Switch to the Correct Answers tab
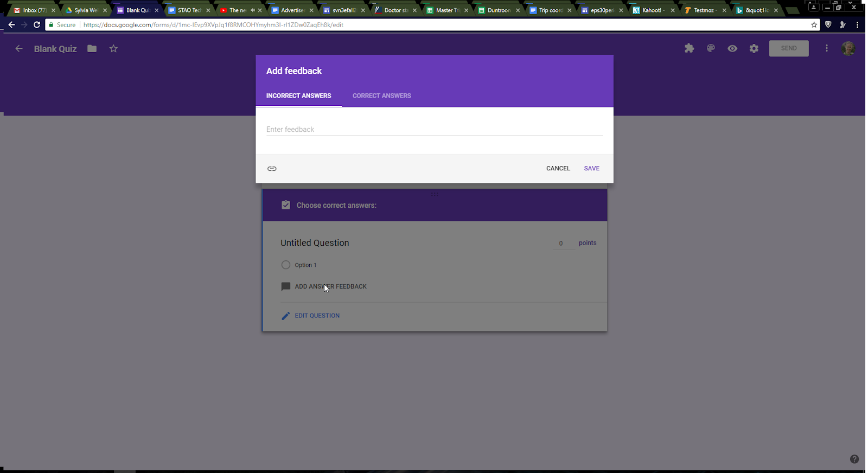Screen dimensions: 868x473 pyautogui.click(x=382, y=96)
